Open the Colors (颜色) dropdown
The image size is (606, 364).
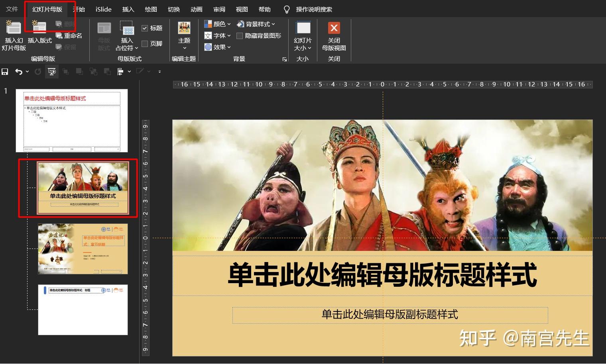coord(217,24)
